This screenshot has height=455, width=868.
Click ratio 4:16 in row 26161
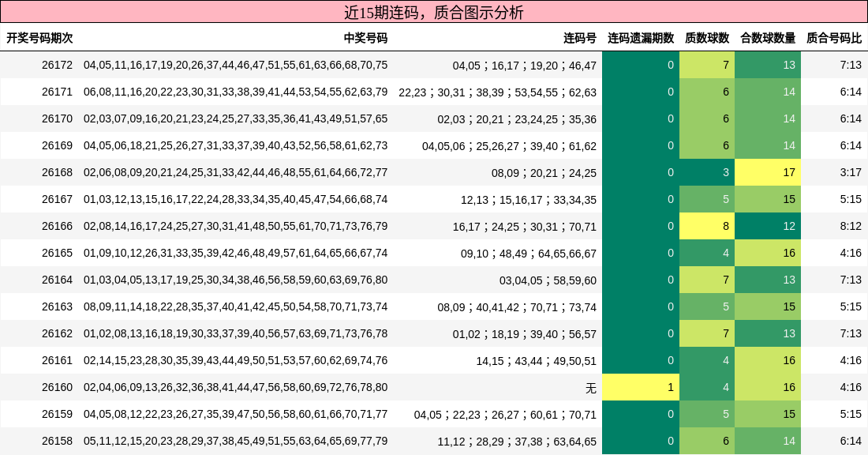point(851,360)
